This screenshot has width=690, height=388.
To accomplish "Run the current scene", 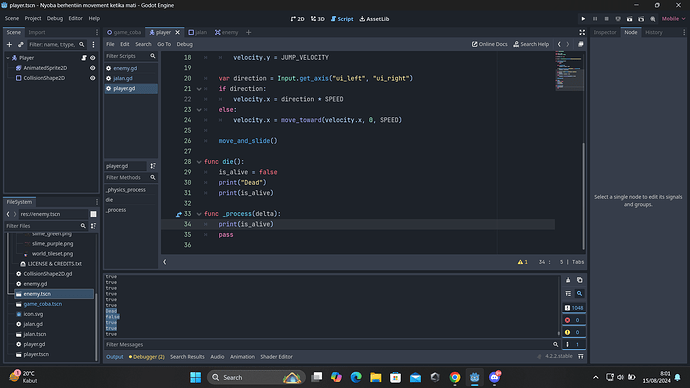I will point(629,19).
